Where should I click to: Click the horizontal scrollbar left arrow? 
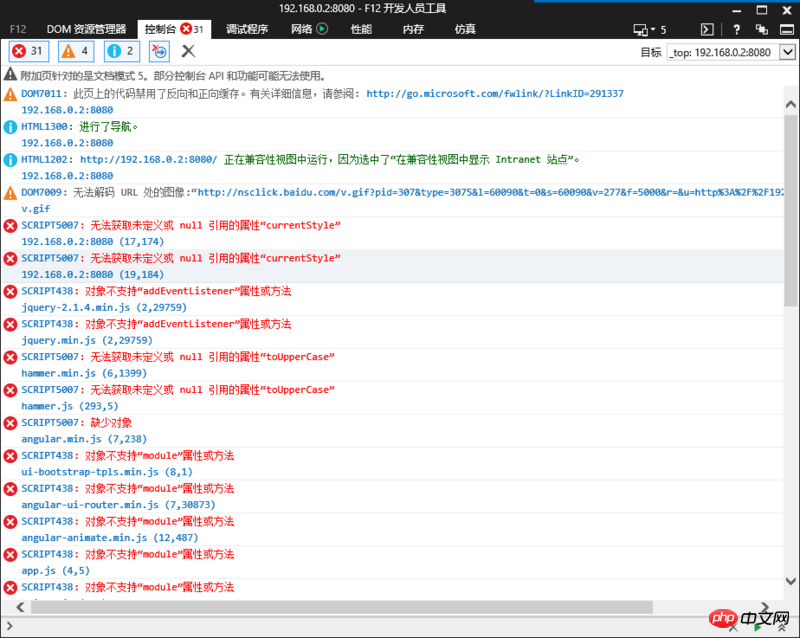(20, 607)
